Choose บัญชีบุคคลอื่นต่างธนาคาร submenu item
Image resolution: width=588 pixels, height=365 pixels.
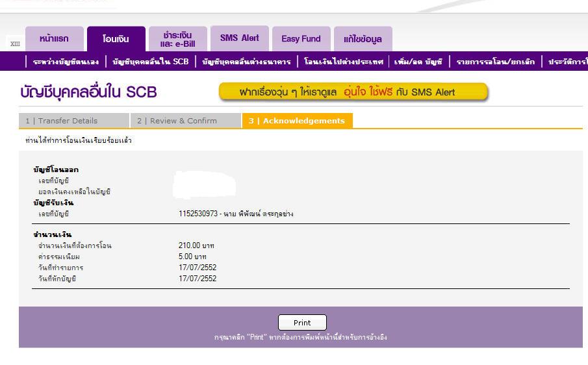tap(246, 62)
